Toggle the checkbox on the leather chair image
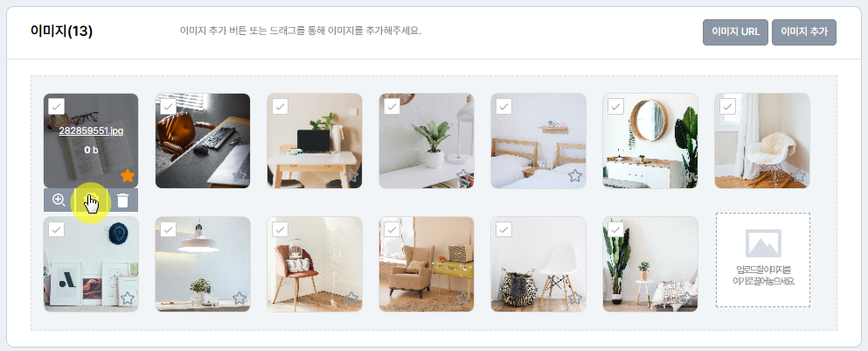 (x=169, y=107)
